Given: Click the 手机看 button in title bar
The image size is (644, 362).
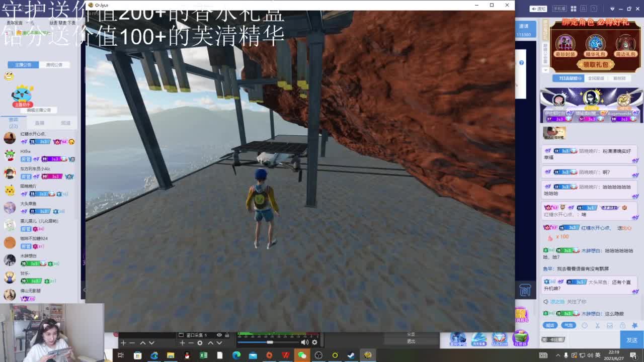Looking at the screenshot, I should [x=559, y=9].
